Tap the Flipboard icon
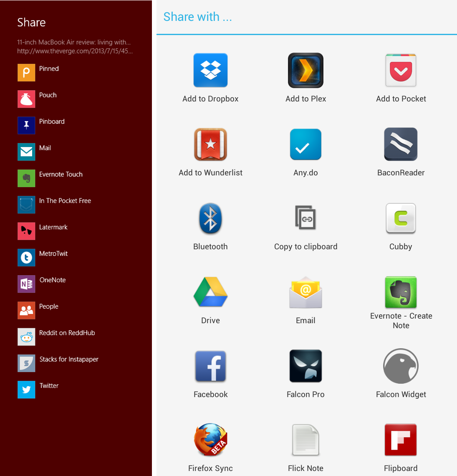Image resolution: width=457 pixels, height=476 pixels. pos(401,440)
